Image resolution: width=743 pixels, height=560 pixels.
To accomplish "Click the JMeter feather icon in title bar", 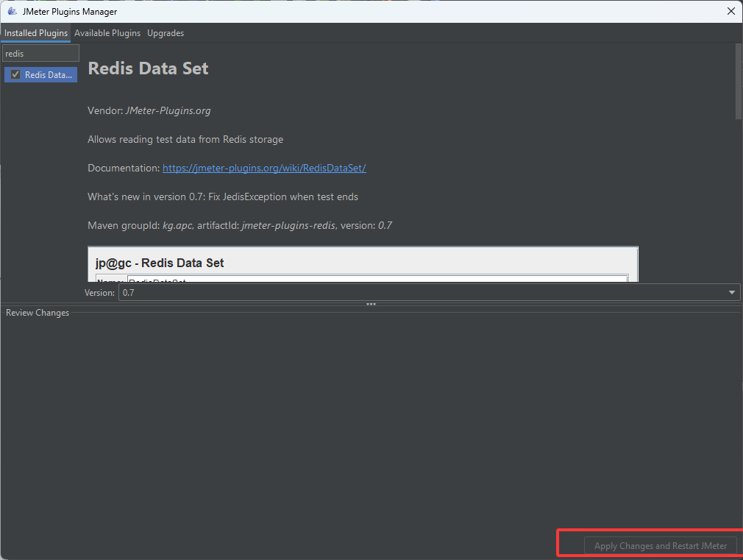I will point(12,11).
